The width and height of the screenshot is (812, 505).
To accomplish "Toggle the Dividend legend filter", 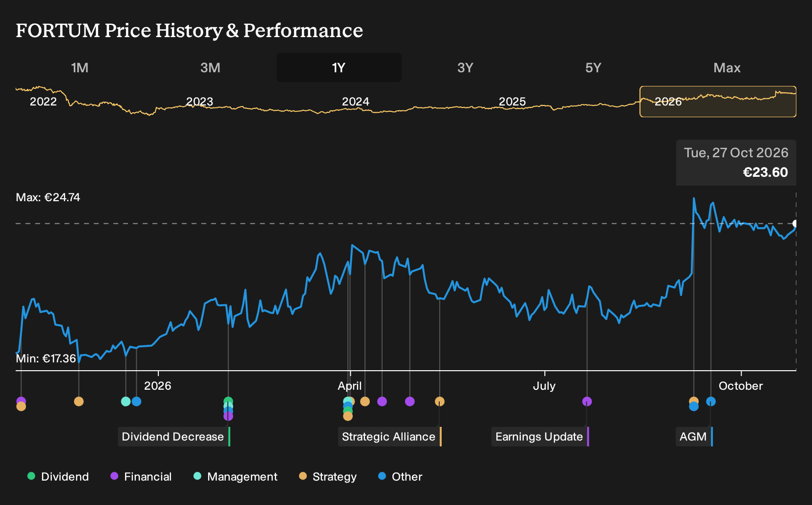I will tap(58, 477).
